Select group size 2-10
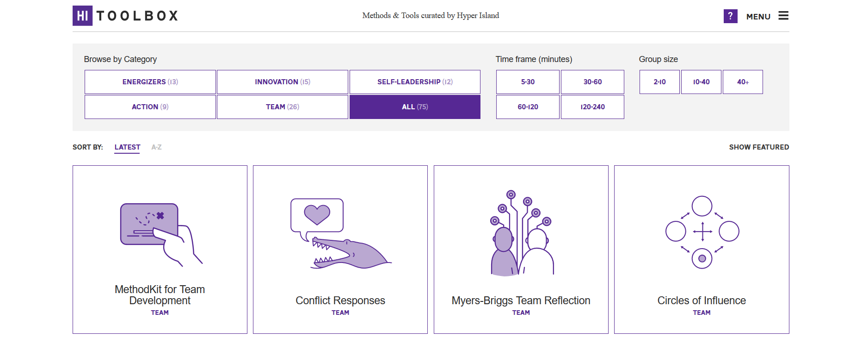This screenshot has width=868, height=338. [659, 82]
